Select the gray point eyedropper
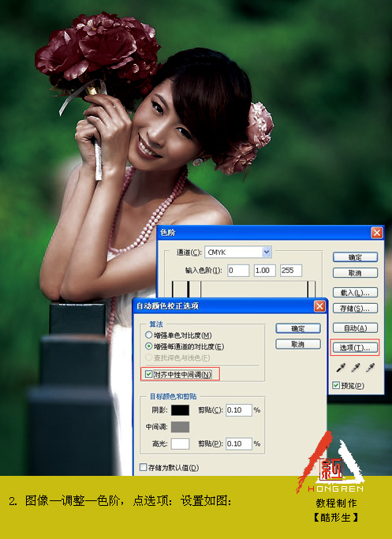Image resolution: width=392 pixels, height=539 pixels. coord(356,369)
